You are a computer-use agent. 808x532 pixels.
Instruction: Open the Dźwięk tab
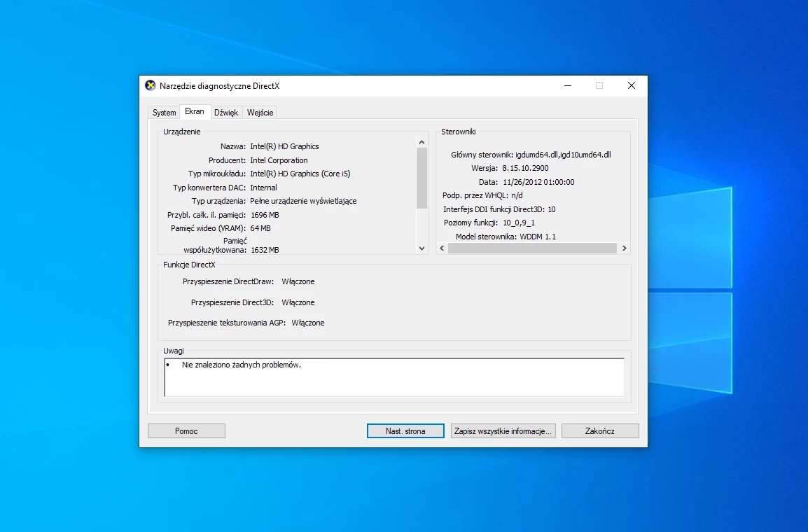point(226,112)
